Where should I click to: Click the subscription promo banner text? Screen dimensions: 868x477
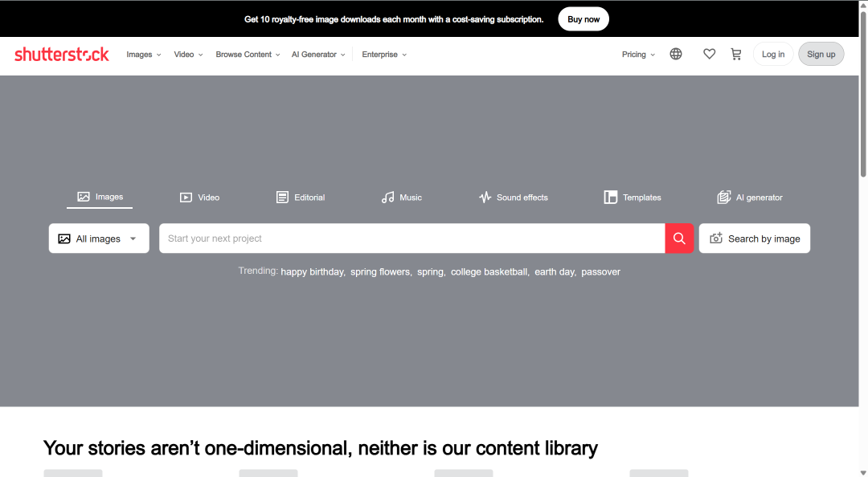[x=394, y=19]
